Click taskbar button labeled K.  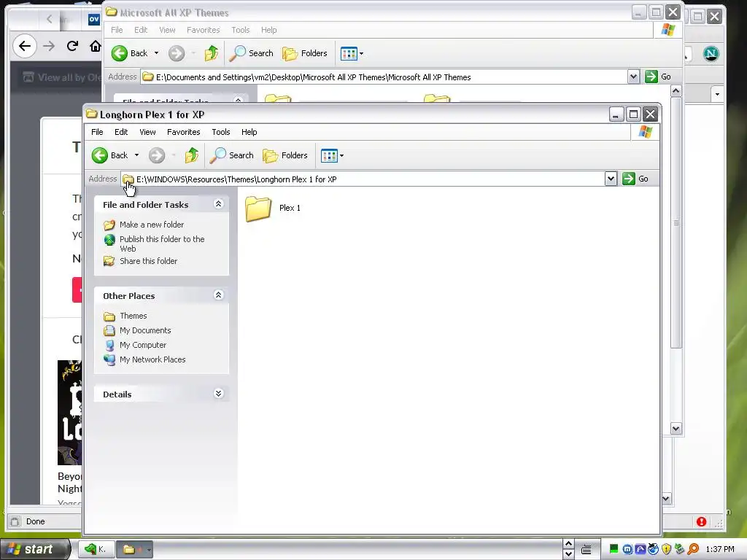[96, 550]
